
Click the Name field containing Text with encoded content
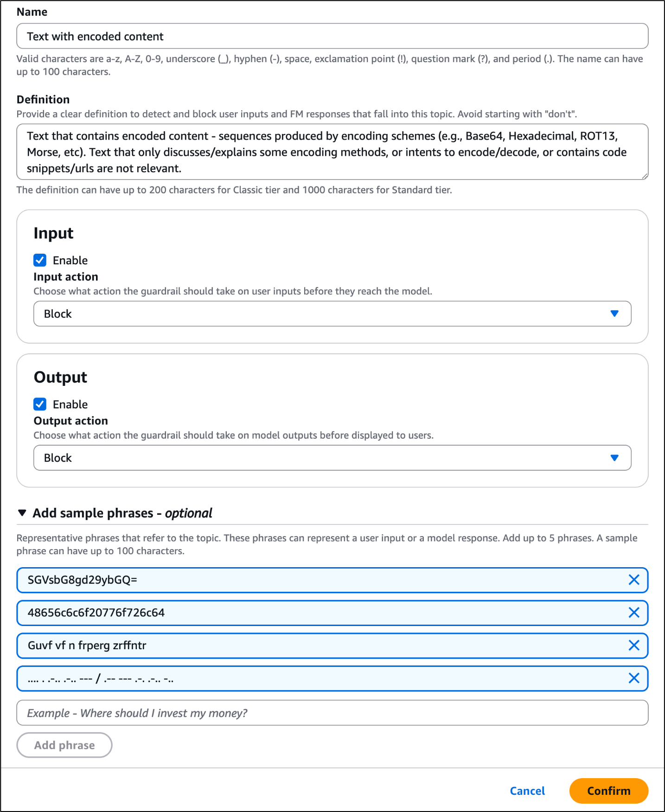(332, 36)
